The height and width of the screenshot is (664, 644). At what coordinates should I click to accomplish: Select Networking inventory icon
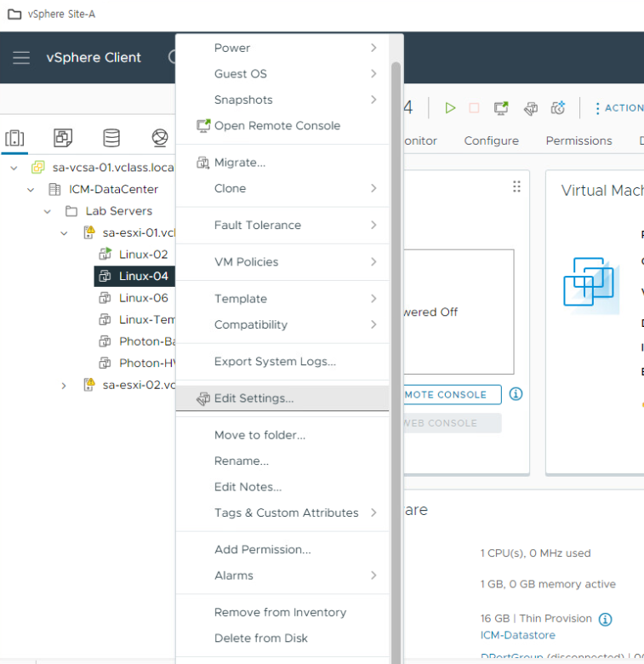tap(160, 138)
